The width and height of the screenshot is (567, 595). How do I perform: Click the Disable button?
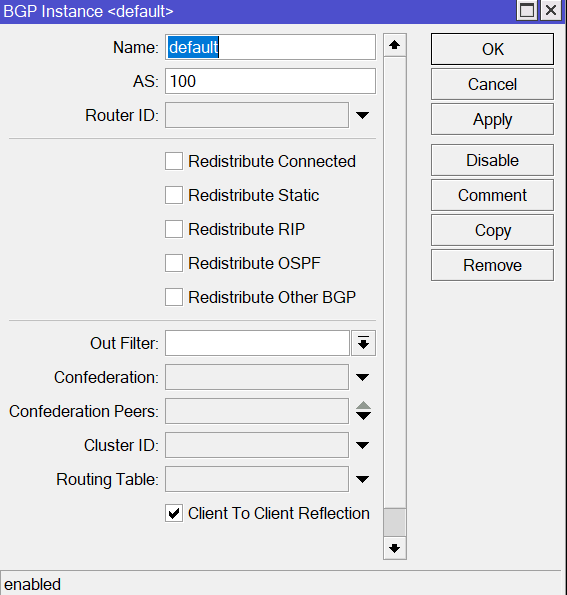tap(492, 160)
